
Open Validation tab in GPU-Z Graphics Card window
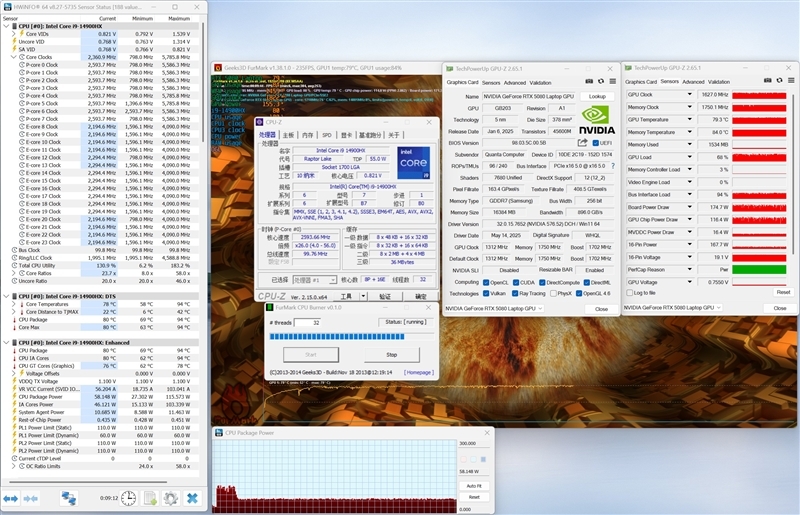pyautogui.click(x=540, y=83)
